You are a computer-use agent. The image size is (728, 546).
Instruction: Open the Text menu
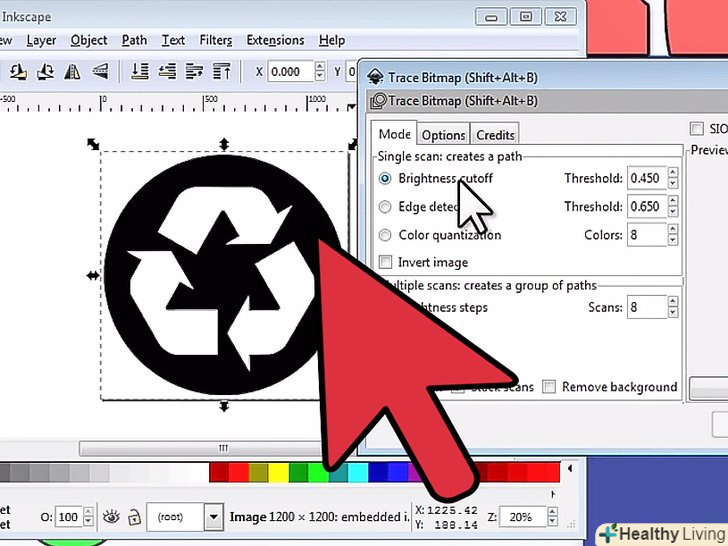tap(173, 40)
